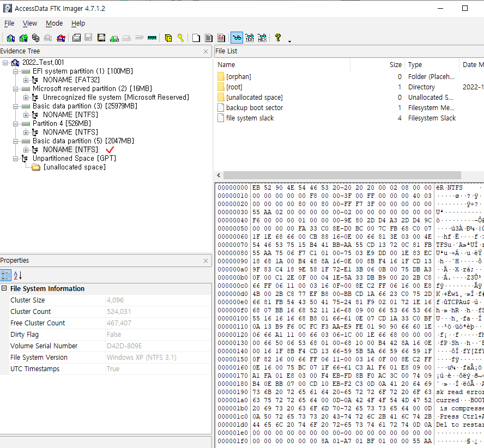Open the toolbar options dropdown arrow
The image size is (484, 448).
(289, 41)
